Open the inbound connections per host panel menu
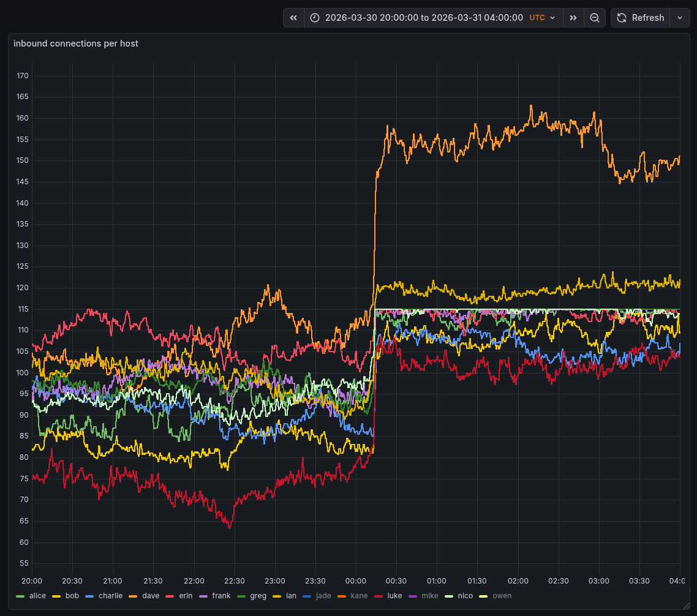 (x=75, y=43)
